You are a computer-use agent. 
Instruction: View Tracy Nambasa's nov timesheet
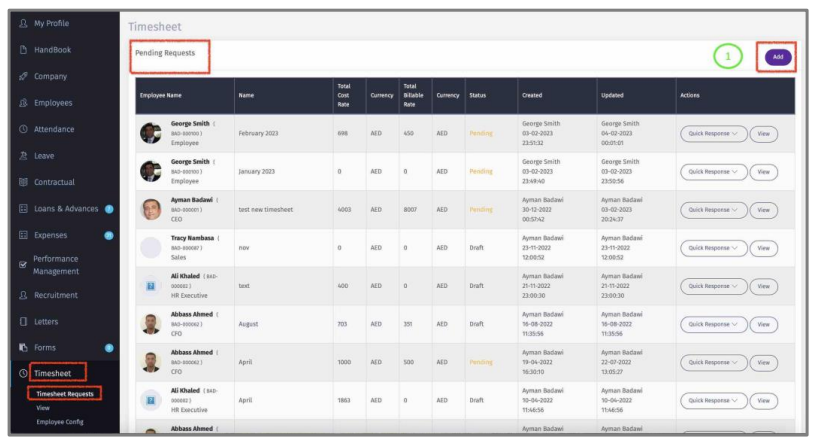point(764,248)
